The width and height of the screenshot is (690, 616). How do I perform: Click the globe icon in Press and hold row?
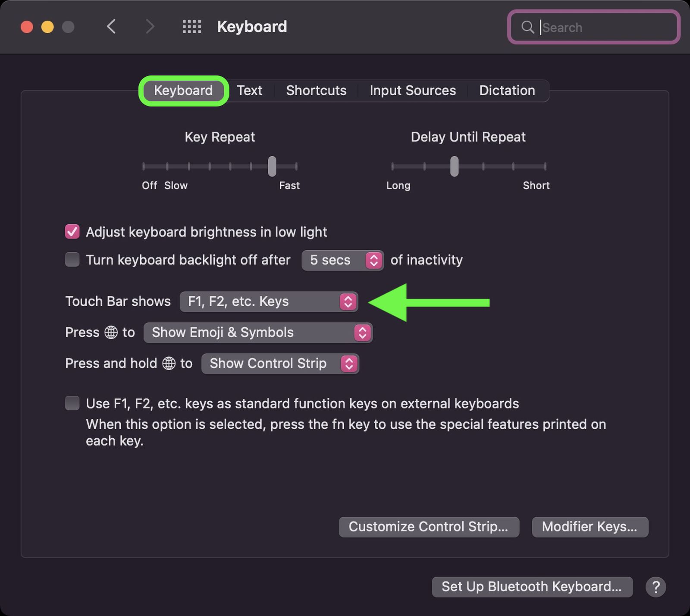point(169,364)
